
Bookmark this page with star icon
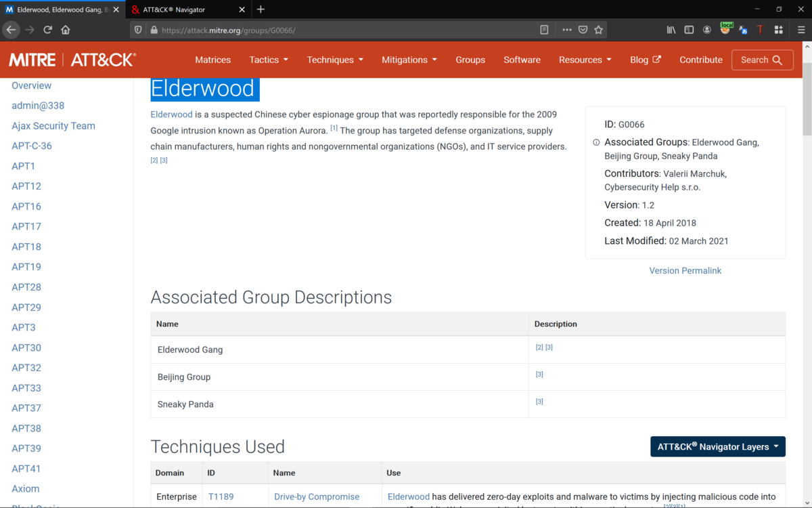(598, 30)
